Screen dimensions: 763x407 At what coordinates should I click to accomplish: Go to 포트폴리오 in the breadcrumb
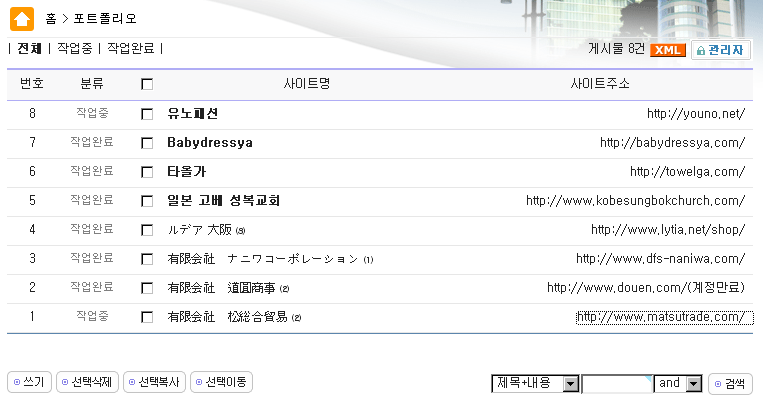(x=106, y=18)
